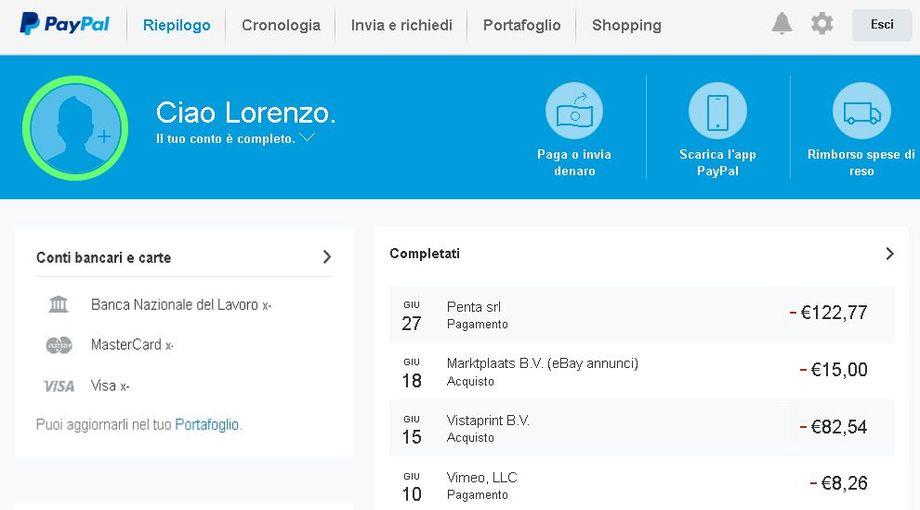Click the Rimborso spese di reso truck icon
Screen dimensions: 920x510
click(x=861, y=111)
